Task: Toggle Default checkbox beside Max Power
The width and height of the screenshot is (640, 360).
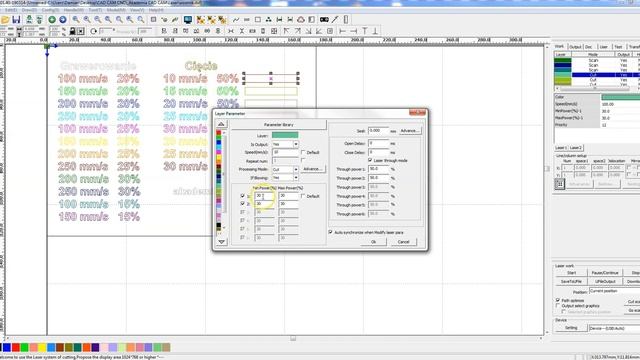Action: click(303, 196)
